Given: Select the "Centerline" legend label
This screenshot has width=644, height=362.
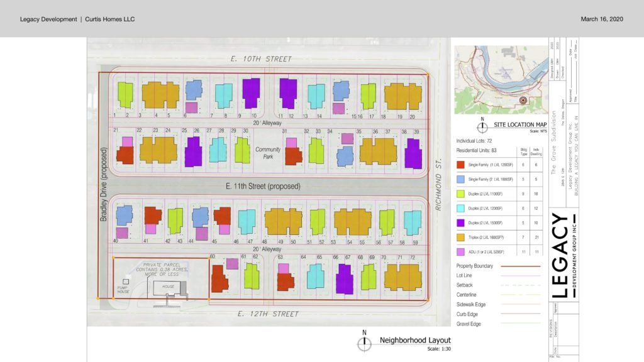Looking at the screenshot, I should [x=467, y=295].
